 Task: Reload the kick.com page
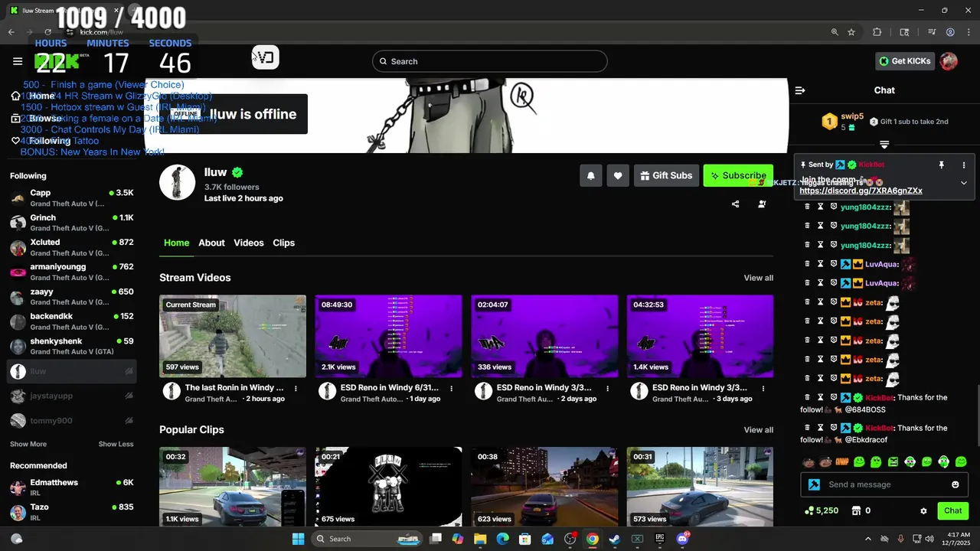point(47,32)
